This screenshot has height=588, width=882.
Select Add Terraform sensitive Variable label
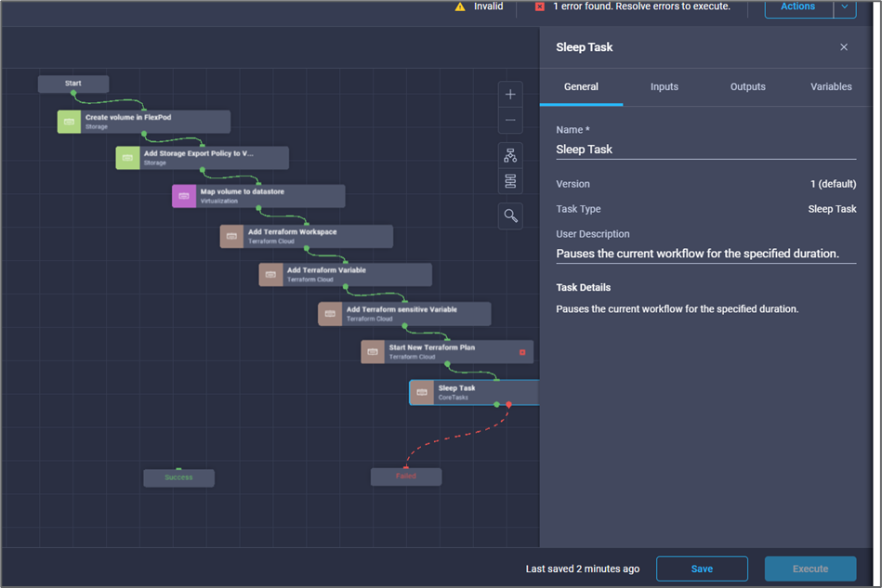pyautogui.click(x=402, y=309)
